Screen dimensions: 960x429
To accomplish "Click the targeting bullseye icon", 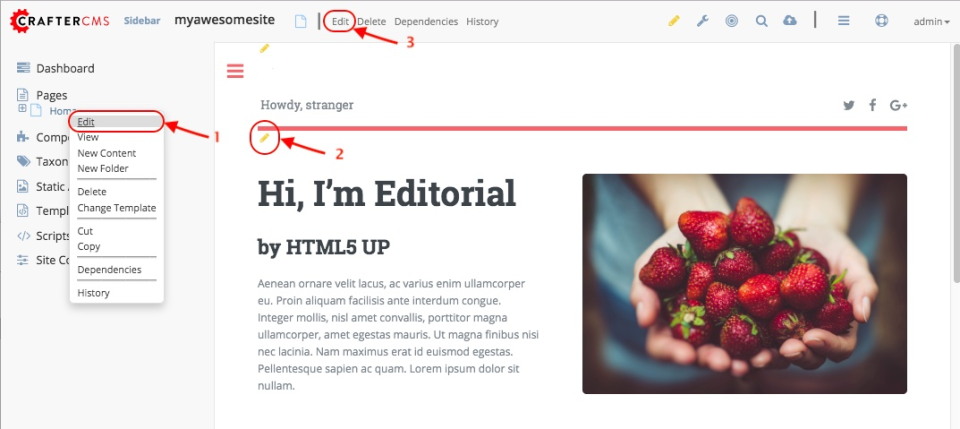I will click(x=732, y=21).
